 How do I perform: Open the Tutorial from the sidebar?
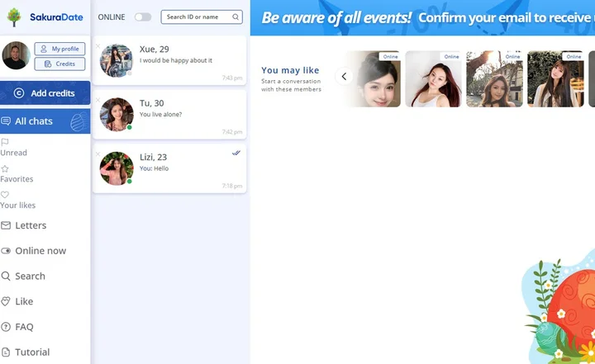tap(32, 352)
